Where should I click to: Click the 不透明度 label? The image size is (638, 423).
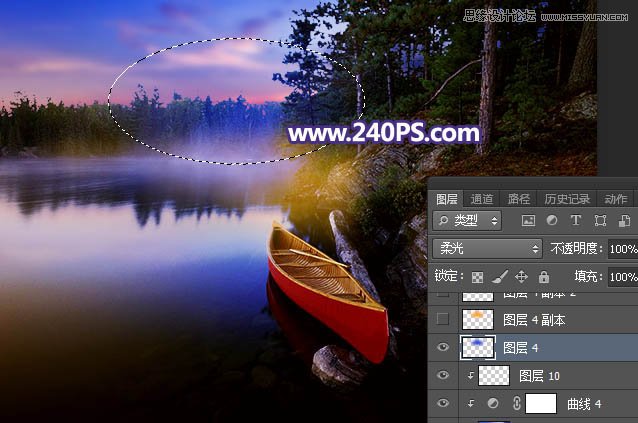click(576, 249)
